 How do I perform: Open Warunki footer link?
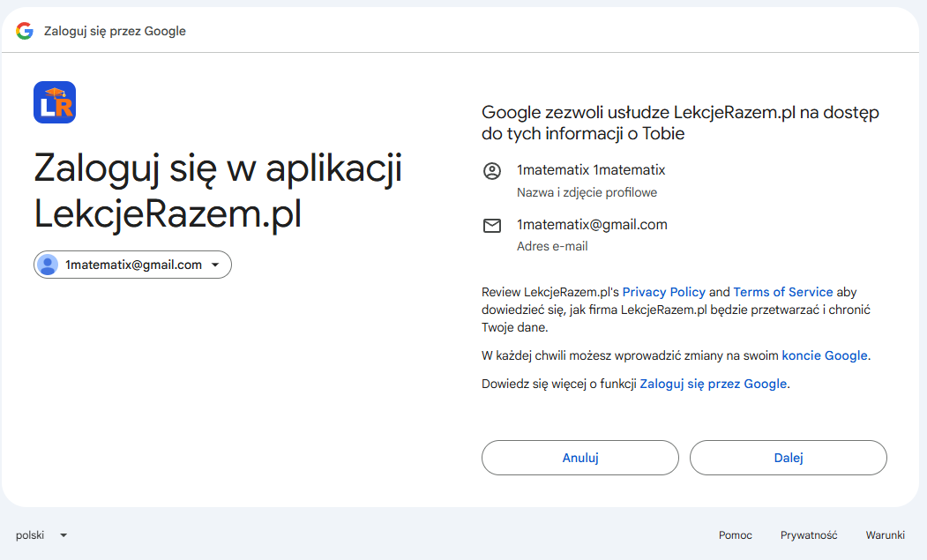(x=885, y=535)
